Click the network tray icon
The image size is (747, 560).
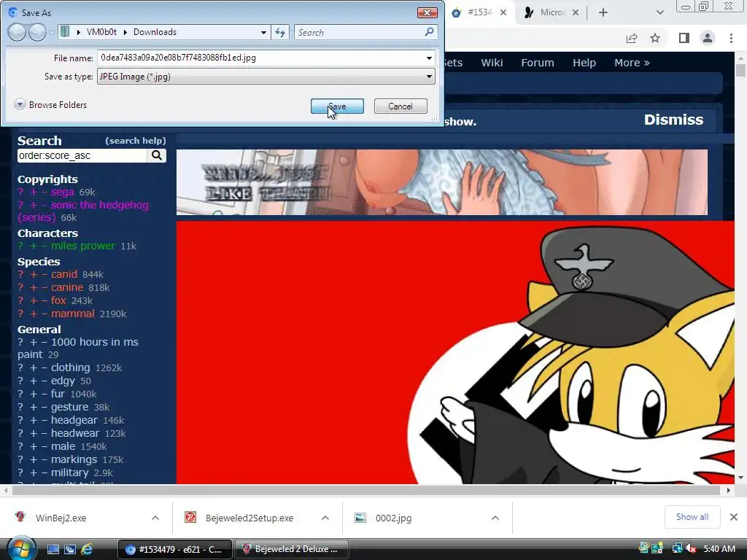coord(677,548)
